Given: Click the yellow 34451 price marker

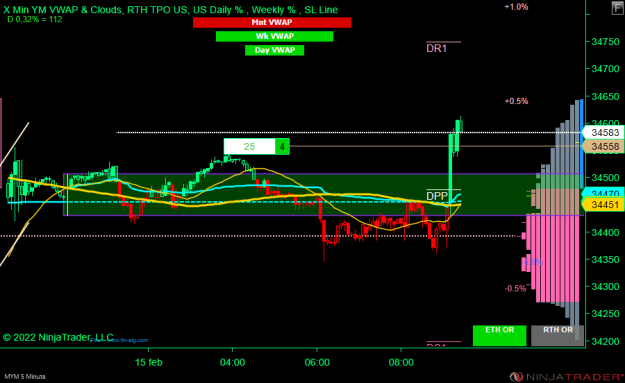Looking at the screenshot, I should [x=603, y=205].
